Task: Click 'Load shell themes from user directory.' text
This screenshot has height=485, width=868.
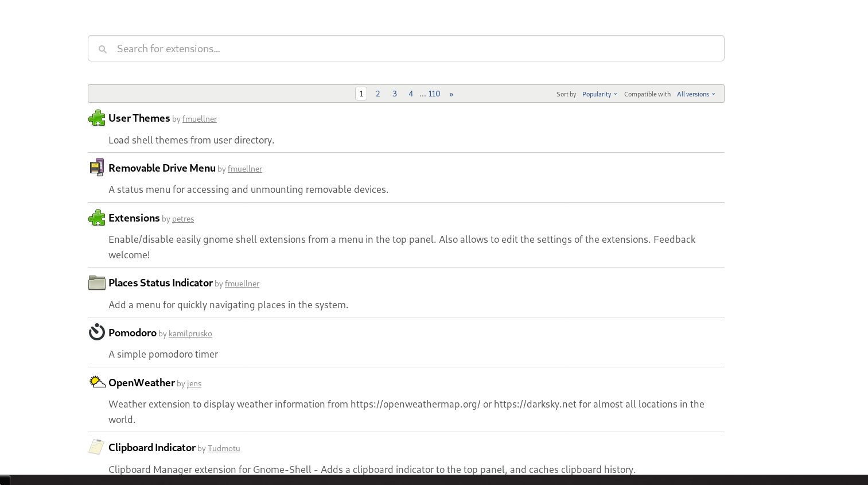Action: point(191,140)
